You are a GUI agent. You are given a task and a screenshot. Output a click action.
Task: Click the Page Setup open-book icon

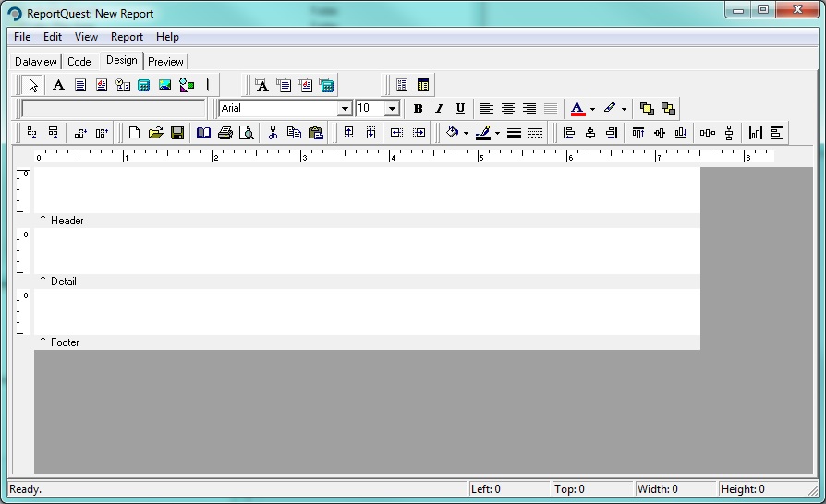203,133
